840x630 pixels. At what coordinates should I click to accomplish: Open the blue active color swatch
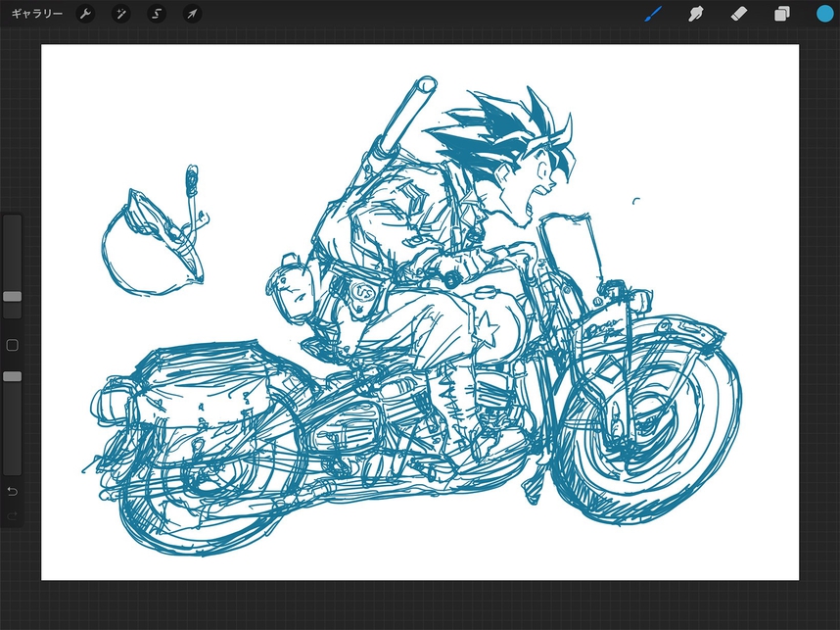tap(825, 14)
